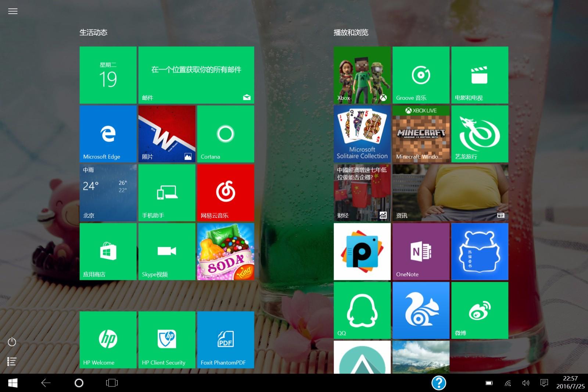The width and height of the screenshot is (588, 392).
Task: Open the 北京 weather tile
Action: 108,193
